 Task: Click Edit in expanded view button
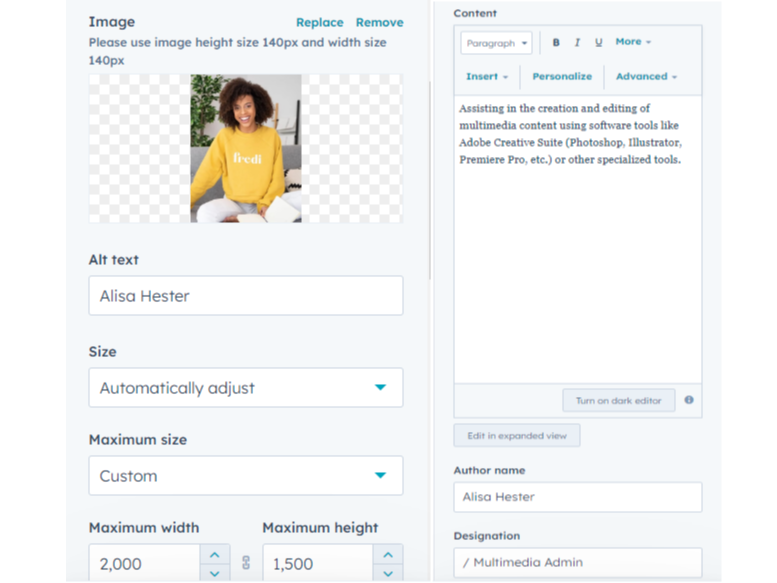(517, 436)
